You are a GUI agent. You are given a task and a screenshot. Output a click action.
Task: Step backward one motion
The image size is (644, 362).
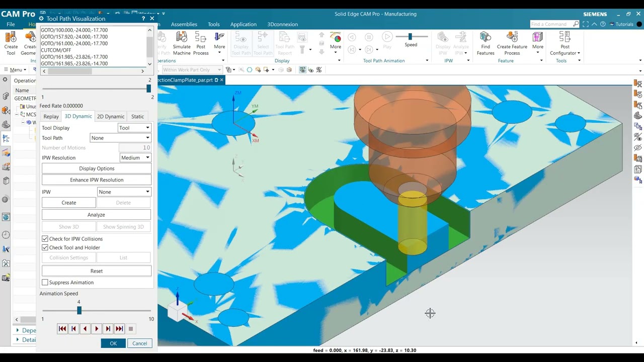coord(85,329)
